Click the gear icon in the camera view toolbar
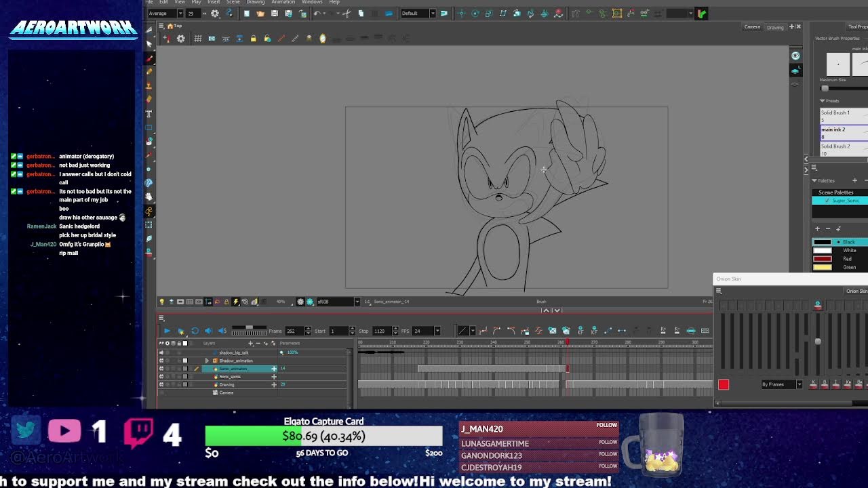Image resolution: width=868 pixels, height=488 pixels. [180, 39]
